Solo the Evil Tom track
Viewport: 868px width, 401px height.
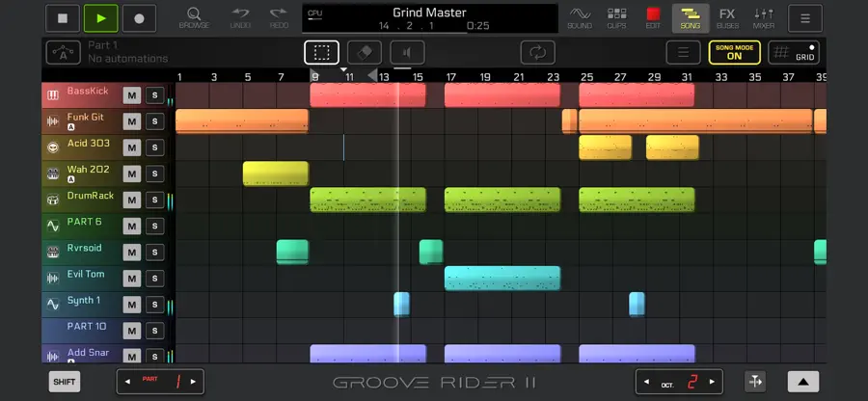[154, 279]
